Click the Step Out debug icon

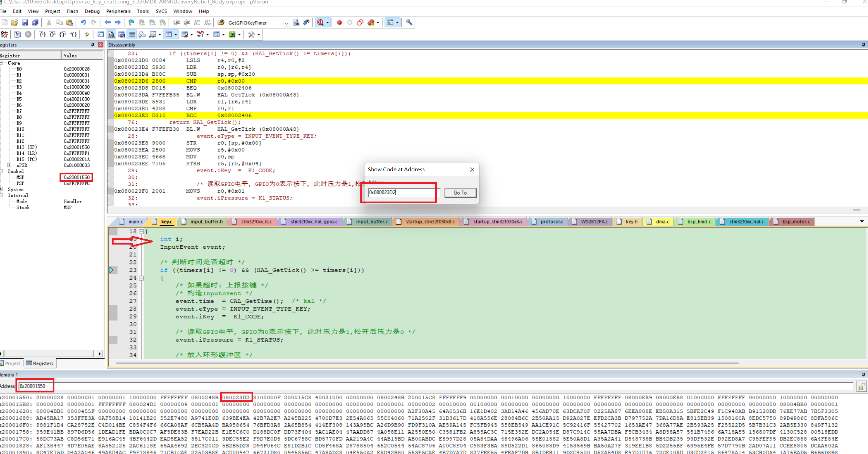[63, 34]
